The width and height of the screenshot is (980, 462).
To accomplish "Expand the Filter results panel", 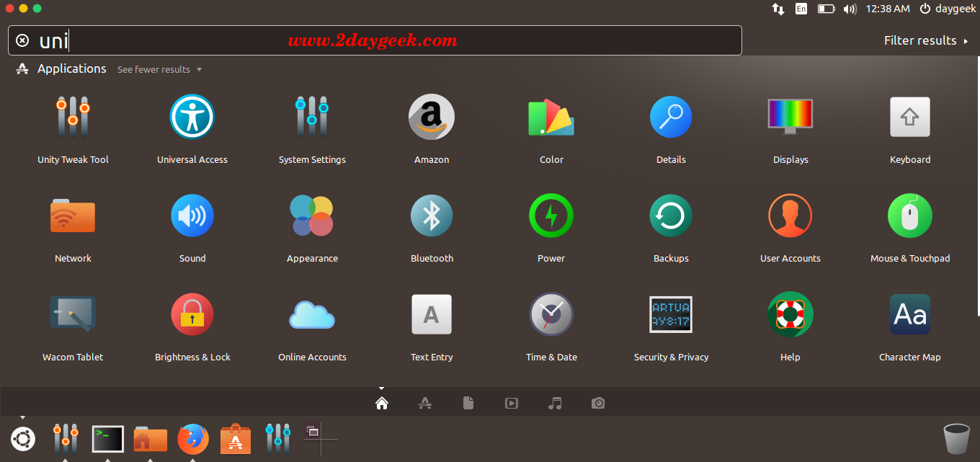I will pyautogui.click(x=926, y=40).
